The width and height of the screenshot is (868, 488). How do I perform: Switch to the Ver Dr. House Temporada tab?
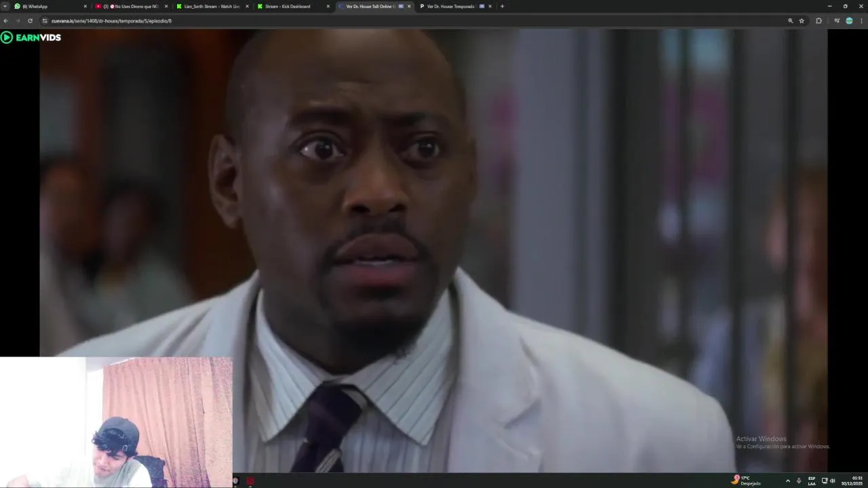click(455, 6)
